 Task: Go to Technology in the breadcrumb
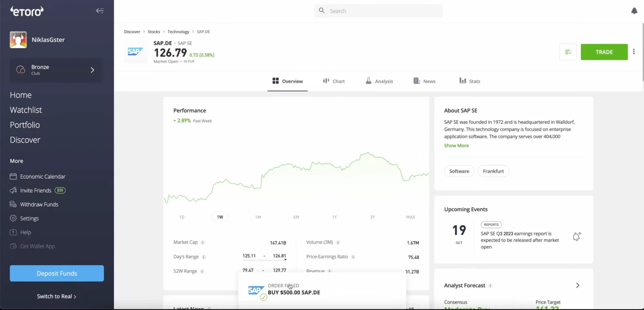(x=178, y=31)
